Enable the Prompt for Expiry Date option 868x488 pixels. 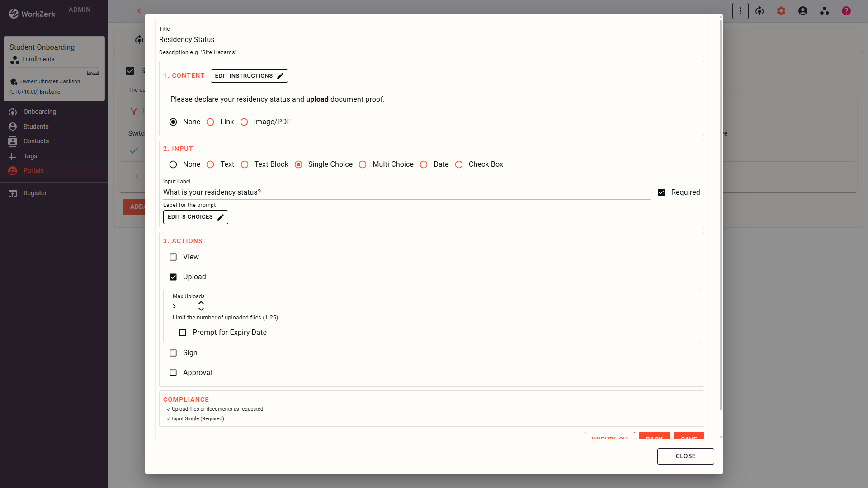183,333
